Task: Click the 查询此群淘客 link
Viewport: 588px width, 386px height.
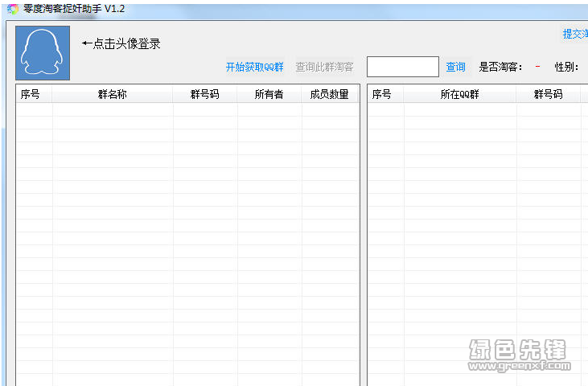Action: point(324,67)
